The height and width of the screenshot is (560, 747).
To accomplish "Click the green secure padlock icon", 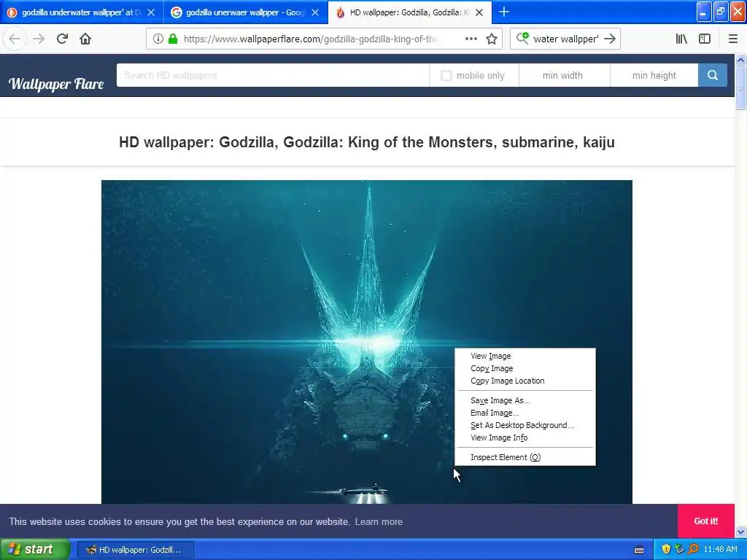I will [173, 39].
